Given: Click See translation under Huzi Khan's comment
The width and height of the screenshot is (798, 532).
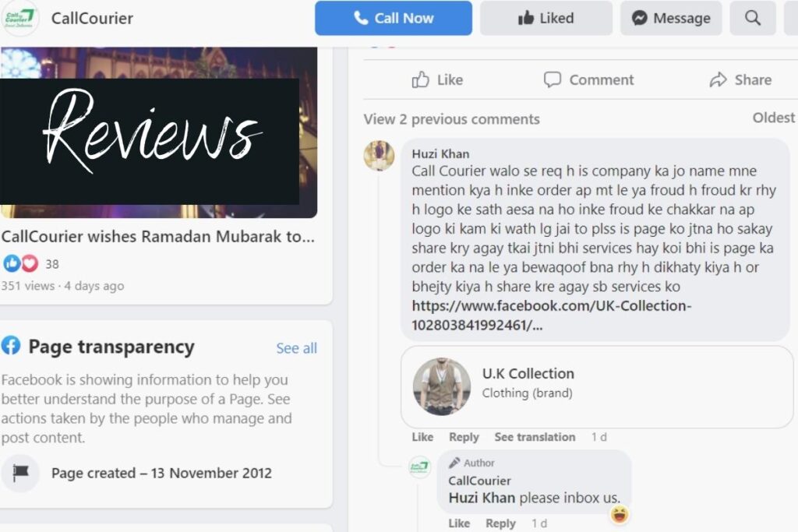Looking at the screenshot, I should [535, 437].
